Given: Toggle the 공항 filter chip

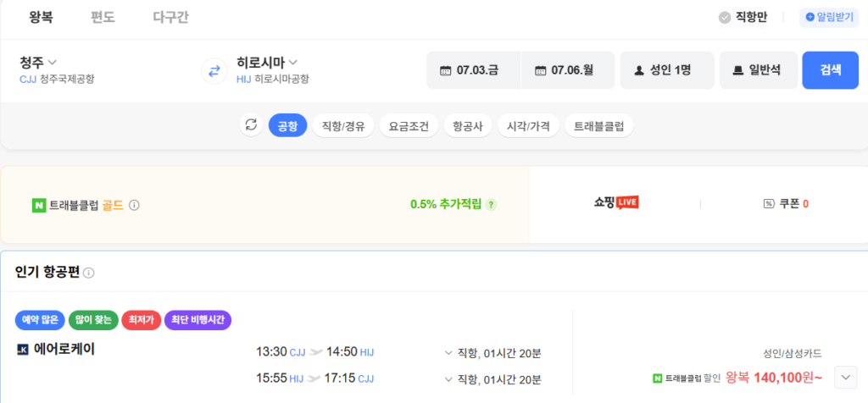Looking at the screenshot, I should pyautogui.click(x=287, y=126).
